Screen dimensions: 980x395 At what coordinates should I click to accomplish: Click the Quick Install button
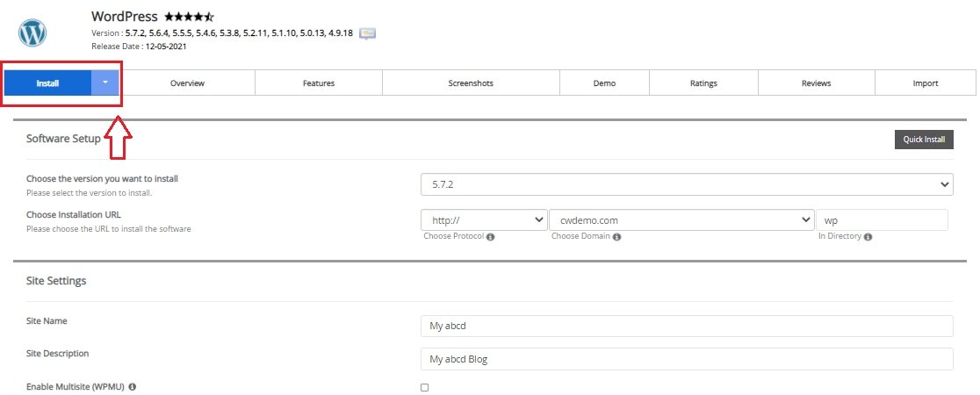point(924,140)
